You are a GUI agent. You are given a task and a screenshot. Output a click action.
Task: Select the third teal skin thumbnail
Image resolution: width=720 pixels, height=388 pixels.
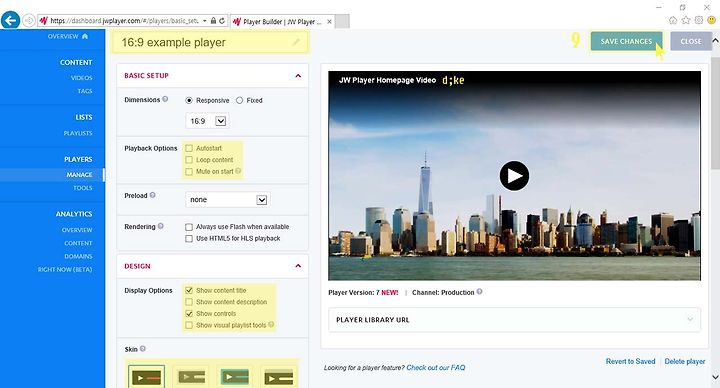[x=235, y=377]
